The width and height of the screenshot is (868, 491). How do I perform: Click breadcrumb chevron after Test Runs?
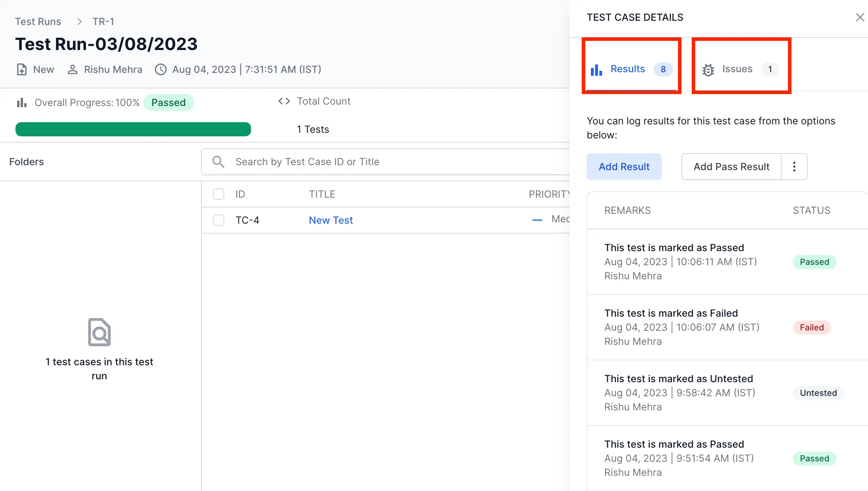[79, 21]
